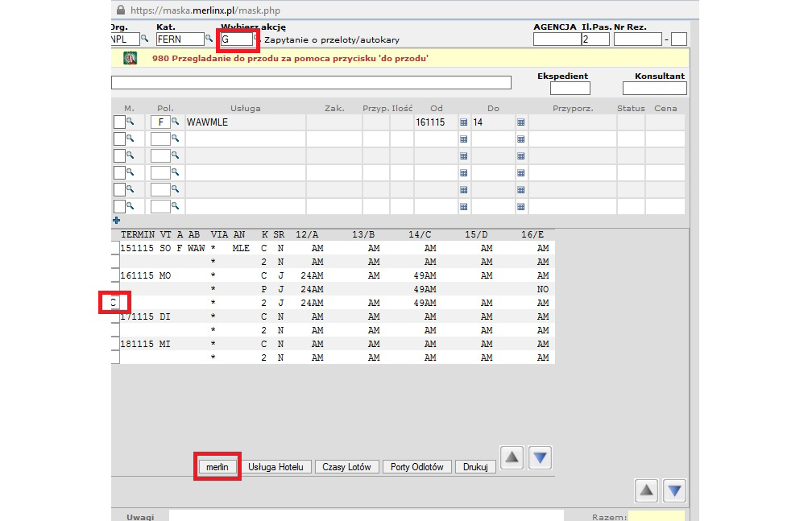
Task: Focus the Konsultant input field
Action: click(655, 89)
